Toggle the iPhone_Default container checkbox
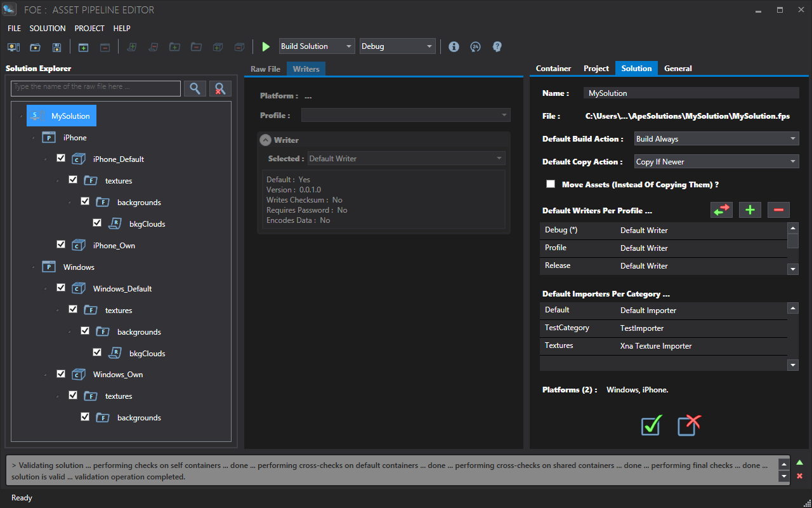The height and width of the screenshot is (508, 812). pyautogui.click(x=61, y=158)
